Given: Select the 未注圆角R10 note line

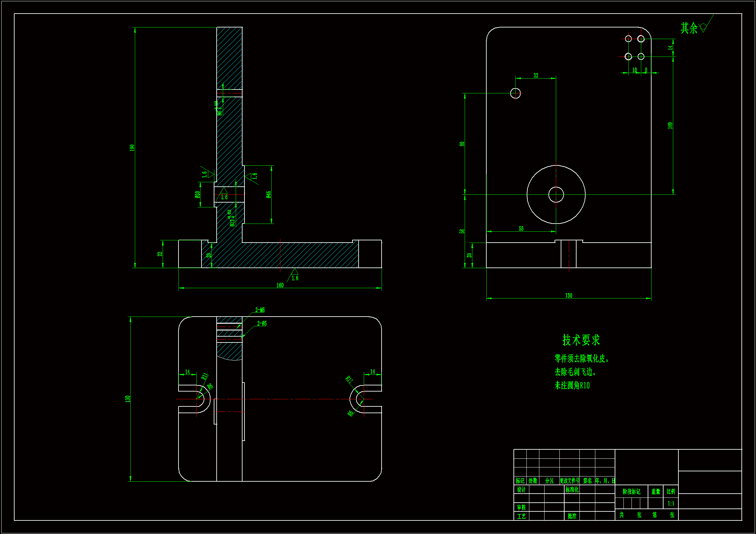Looking at the screenshot, I should [572, 385].
